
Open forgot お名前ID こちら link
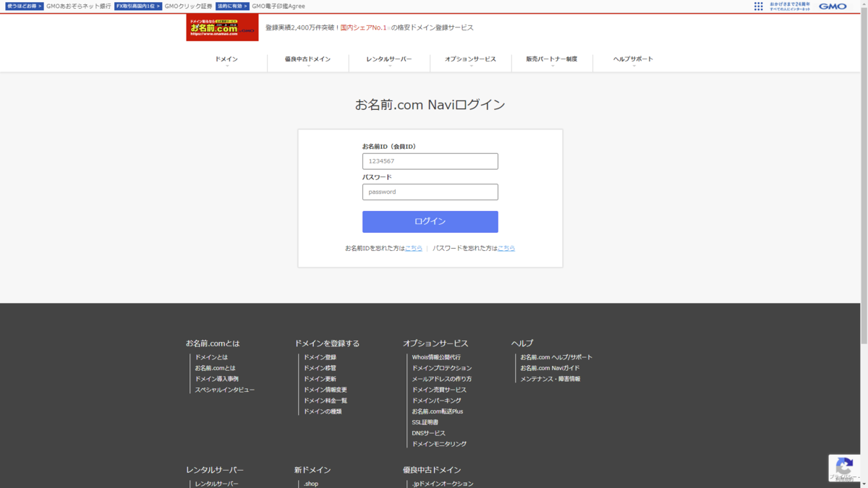(x=414, y=248)
